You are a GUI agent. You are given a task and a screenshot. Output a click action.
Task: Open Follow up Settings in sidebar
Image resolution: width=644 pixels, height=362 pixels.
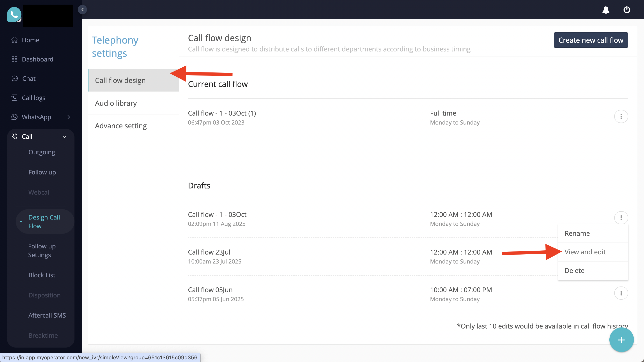(x=42, y=250)
